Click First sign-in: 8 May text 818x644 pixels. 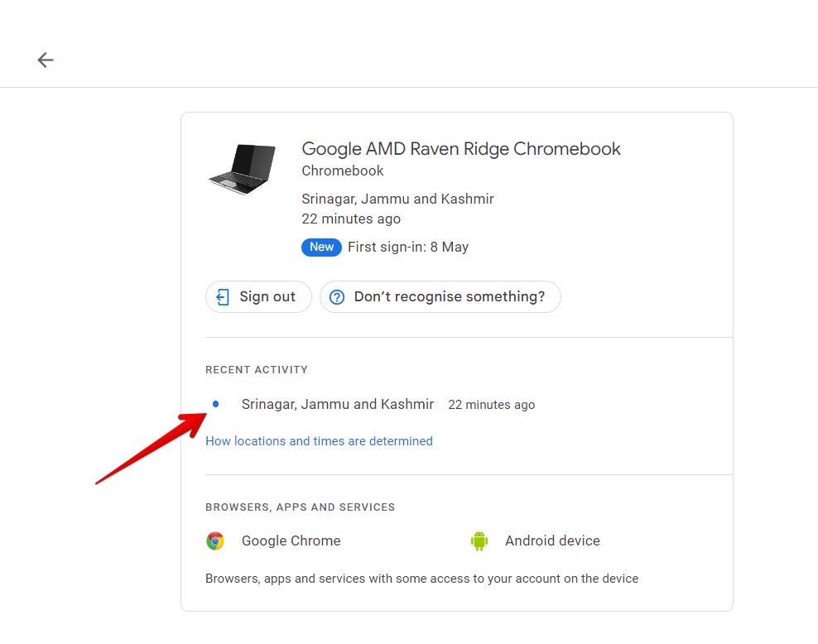408,247
